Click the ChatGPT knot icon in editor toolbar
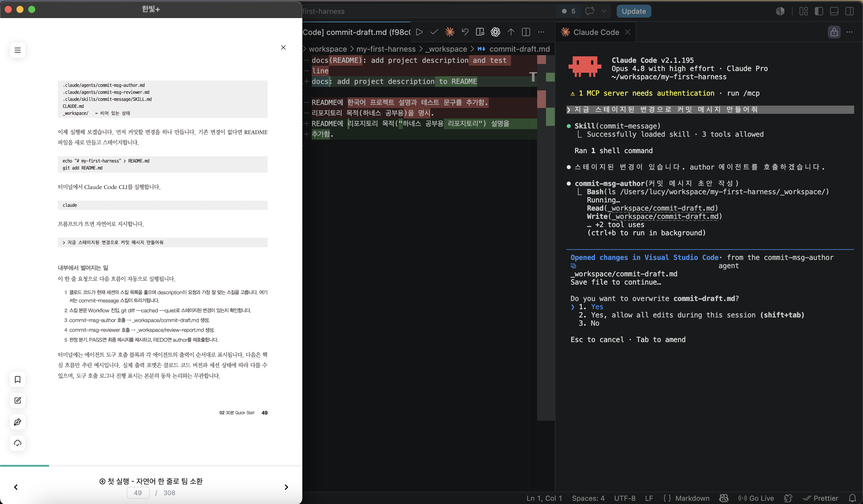 click(495, 32)
